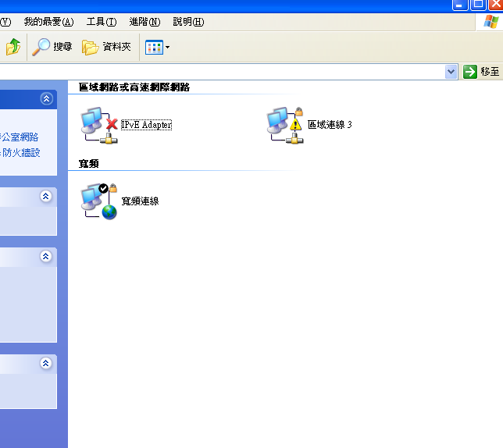Click the IPvE Adapter label
This screenshot has height=448, width=503.
click(146, 125)
